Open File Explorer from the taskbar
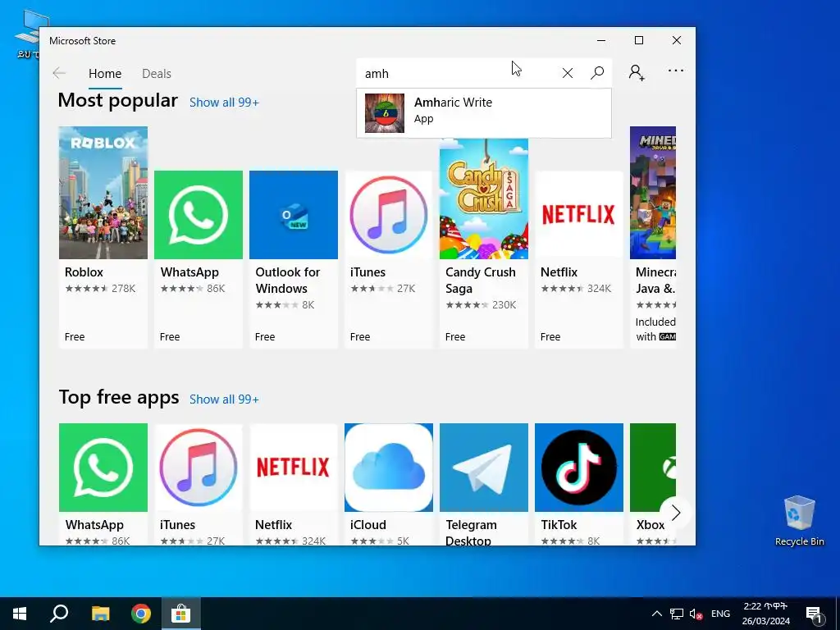This screenshot has height=630, width=840. point(100,614)
